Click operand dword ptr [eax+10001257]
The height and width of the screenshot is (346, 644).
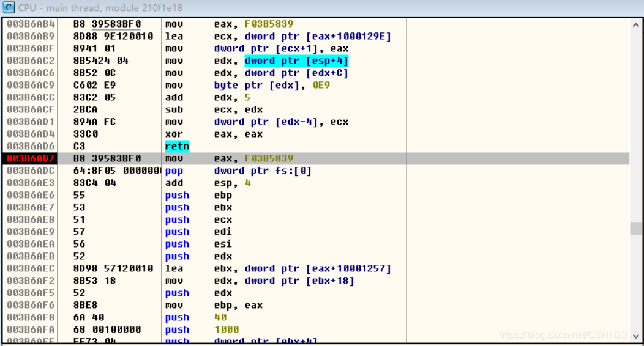pyautogui.click(x=318, y=269)
